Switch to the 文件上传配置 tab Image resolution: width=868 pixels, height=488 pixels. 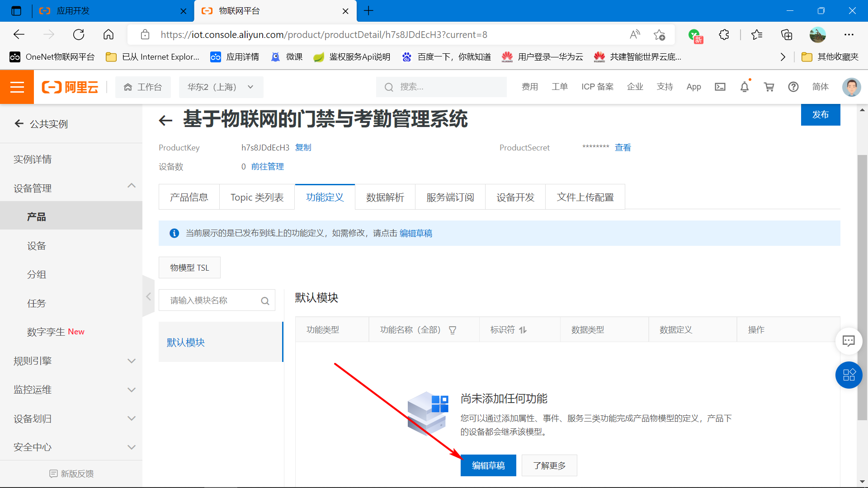tap(585, 197)
